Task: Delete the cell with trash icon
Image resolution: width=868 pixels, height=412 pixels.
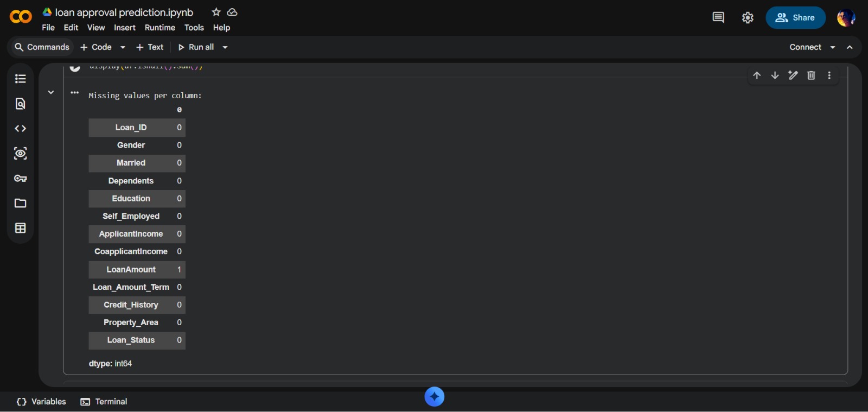Action: (811, 75)
